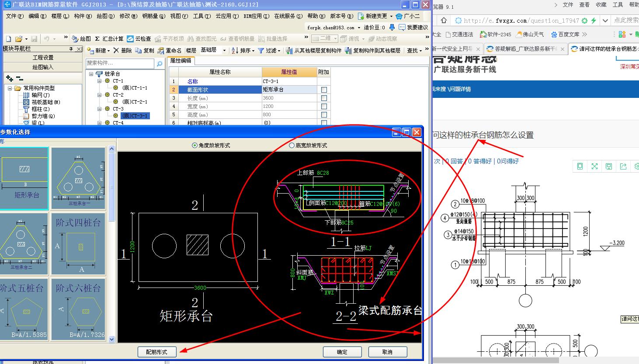Click 复制构件到其他楼层 tool
The height and width of the screenshot is (364, 639).
372,51
